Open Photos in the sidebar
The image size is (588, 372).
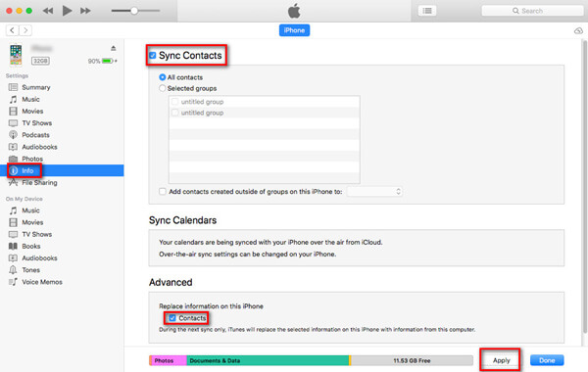32,159
